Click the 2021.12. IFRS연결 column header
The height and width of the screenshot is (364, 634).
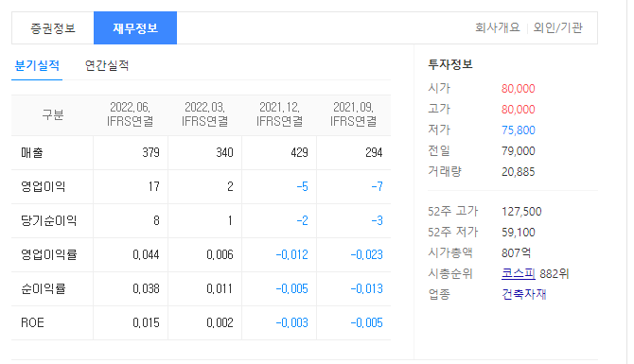(x=279, y=114)
